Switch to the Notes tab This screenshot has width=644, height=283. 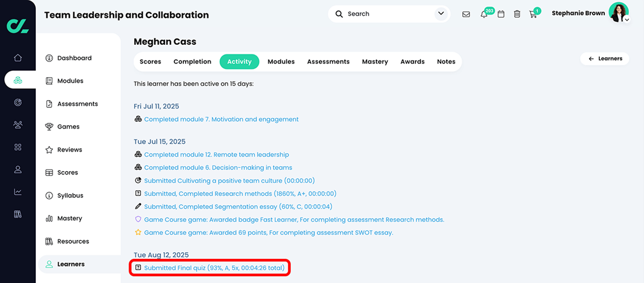tap(446, 62)
